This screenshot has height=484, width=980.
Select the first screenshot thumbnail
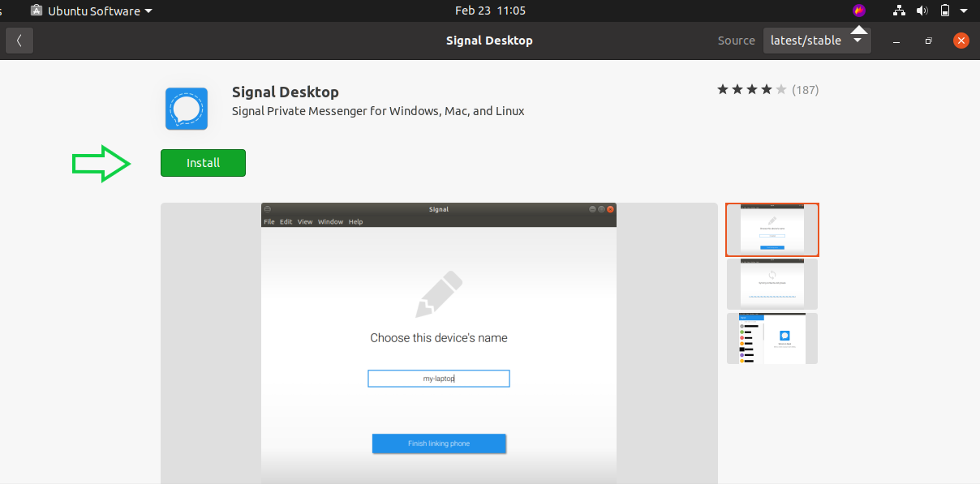click(772, 229)
